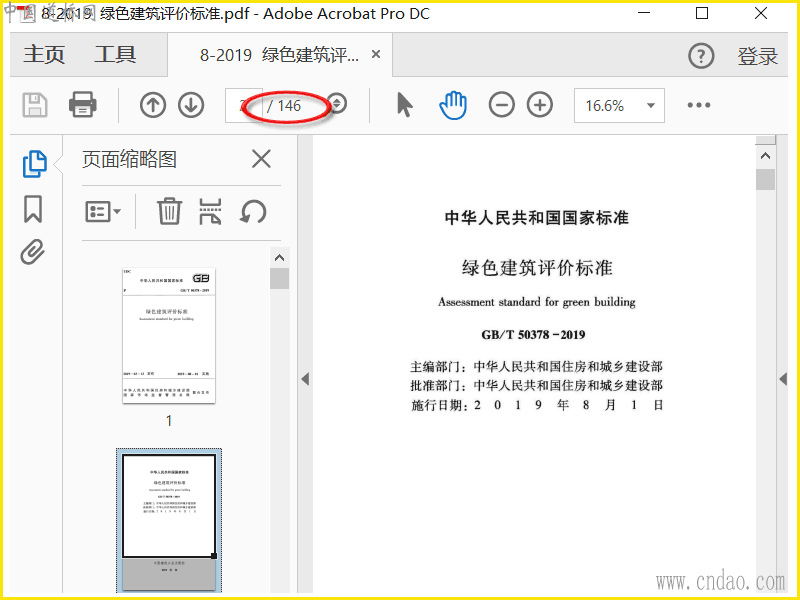Switch to the 工具 tab
Viewport: 800px width, 600px height.
(x=115, y=55)
